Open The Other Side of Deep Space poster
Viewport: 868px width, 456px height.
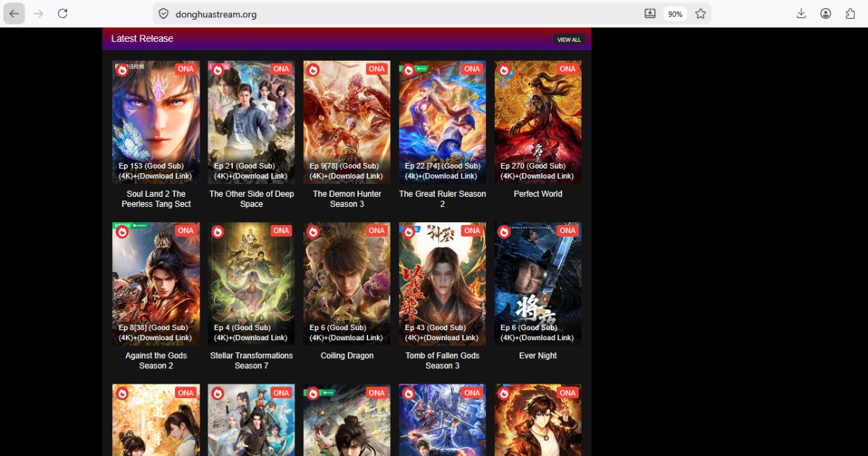click(252, 122)
